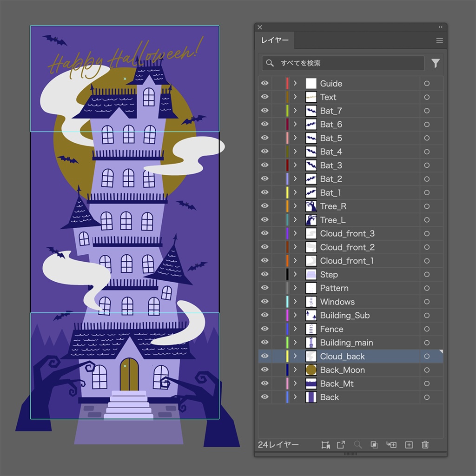Viewport: 476px width, 476px height.
Task: Click the search magnifier icon
Action: tap(270, 63)
